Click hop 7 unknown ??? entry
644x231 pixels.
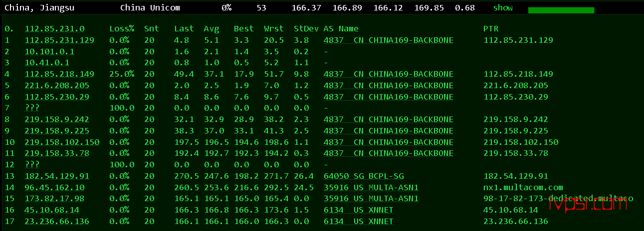point(32,108)
